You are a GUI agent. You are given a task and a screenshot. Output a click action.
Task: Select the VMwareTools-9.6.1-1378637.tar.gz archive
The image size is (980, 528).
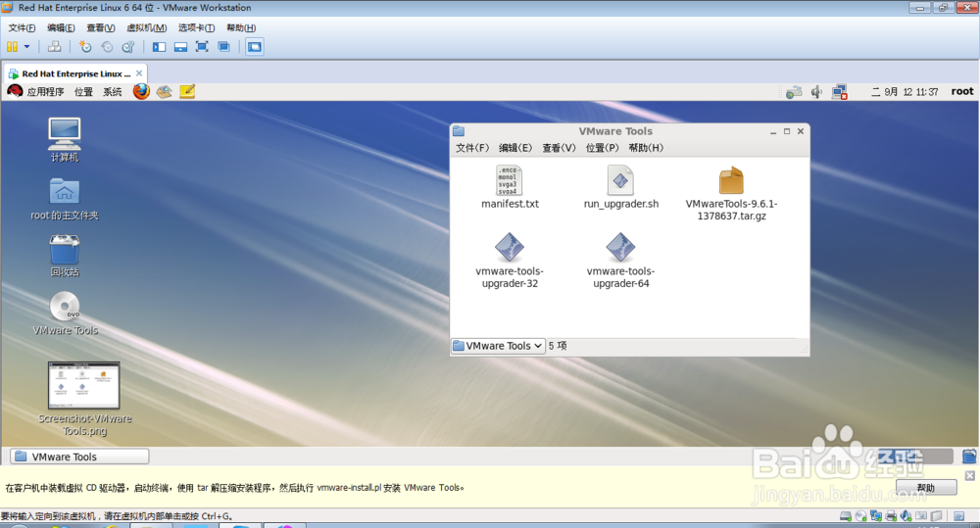(731, 194)
